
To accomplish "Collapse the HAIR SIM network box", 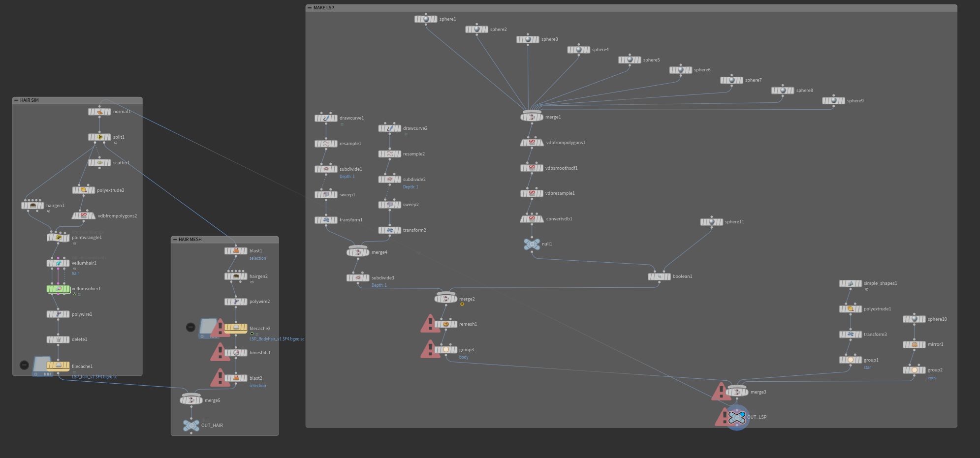I will tap(16, 100).
